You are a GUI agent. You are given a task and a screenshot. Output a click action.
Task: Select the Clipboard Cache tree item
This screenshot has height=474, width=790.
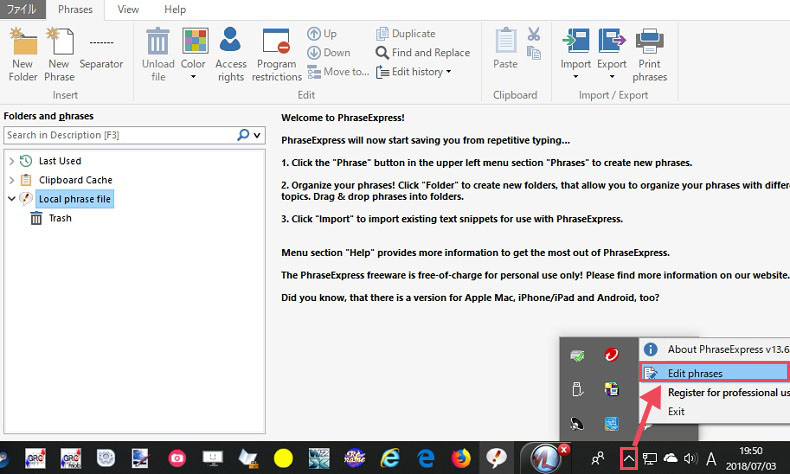(x=76, y=180)
